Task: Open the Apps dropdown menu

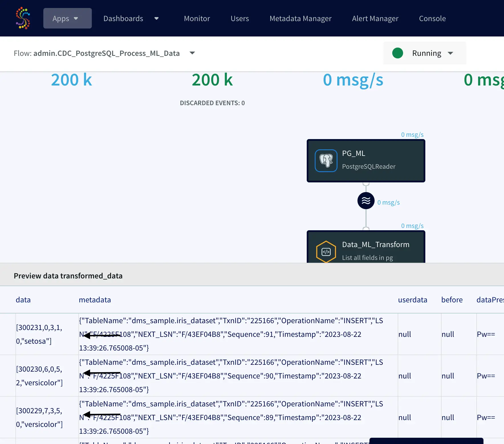Action: pyautogui.click(x=67, y=18)
